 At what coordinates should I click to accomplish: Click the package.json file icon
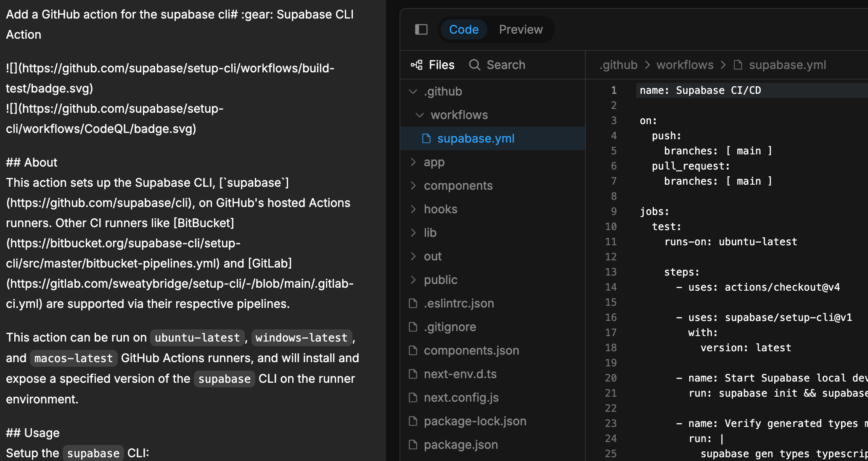tap(413, 445)
